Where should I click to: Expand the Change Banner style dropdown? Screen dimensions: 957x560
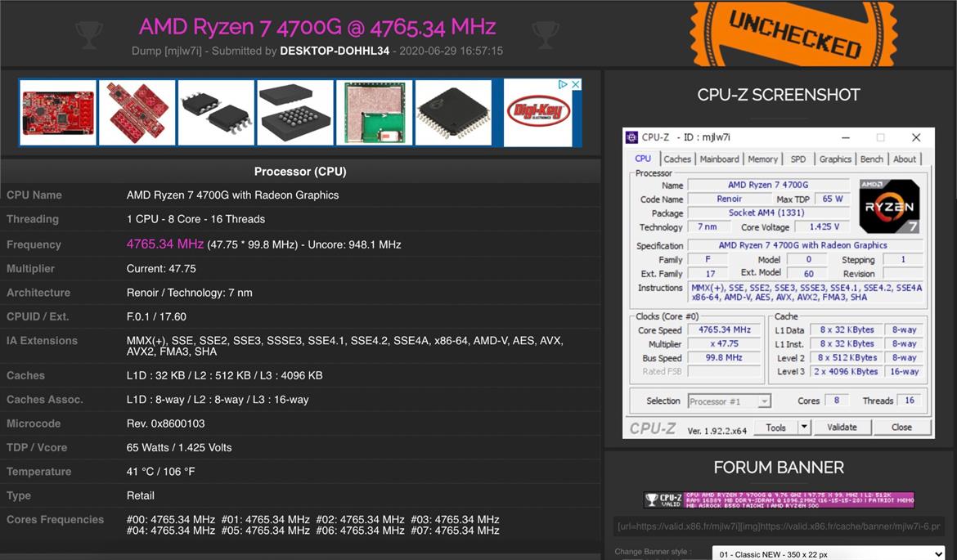[829, 554]
